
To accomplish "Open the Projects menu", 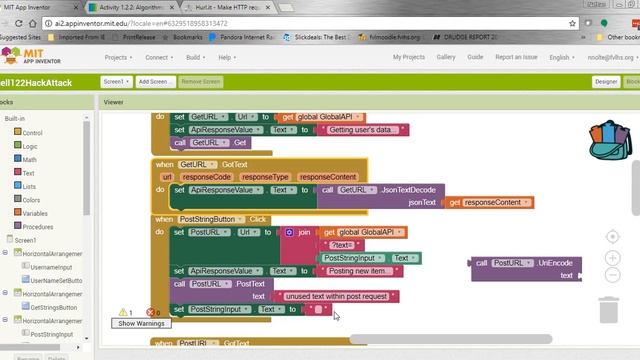I will pos(118,58).
